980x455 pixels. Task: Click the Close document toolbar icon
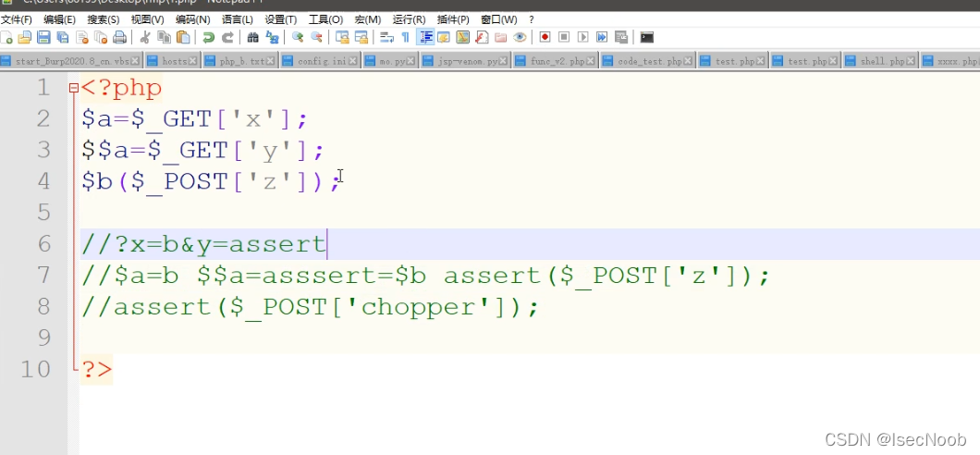(81, 38)
